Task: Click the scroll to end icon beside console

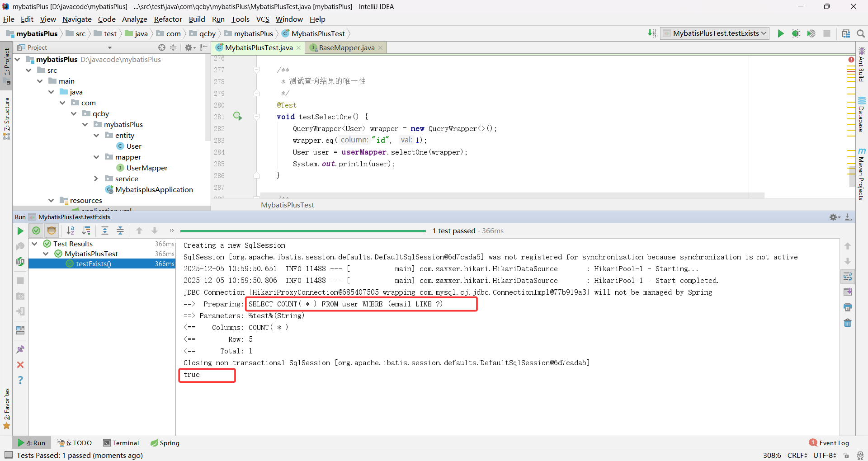Action: (848, 292)
